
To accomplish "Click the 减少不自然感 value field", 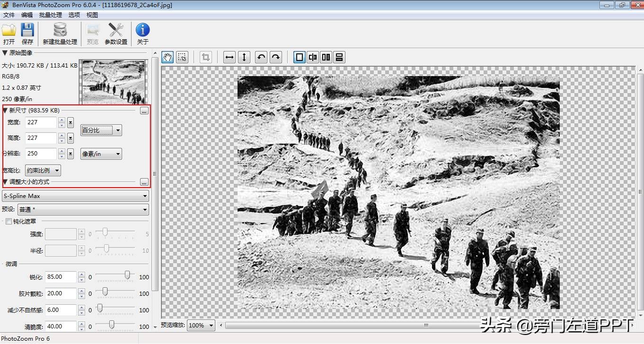I will [61, 310].
